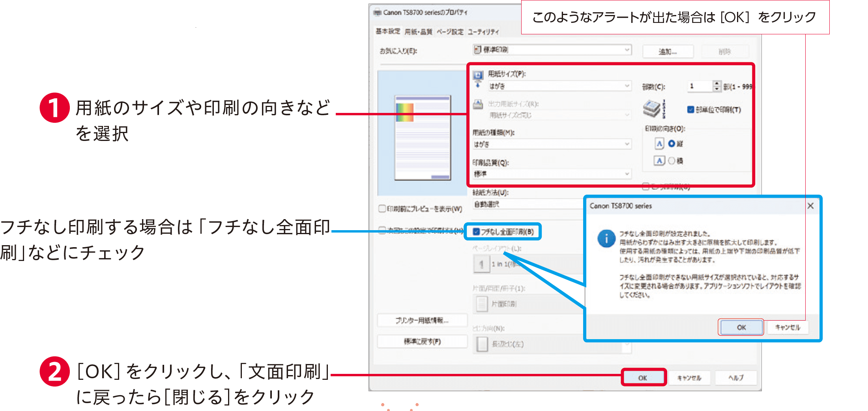Click the portrait orientation page icon
The width and height of the screenshot is (868, 411).
659,143
